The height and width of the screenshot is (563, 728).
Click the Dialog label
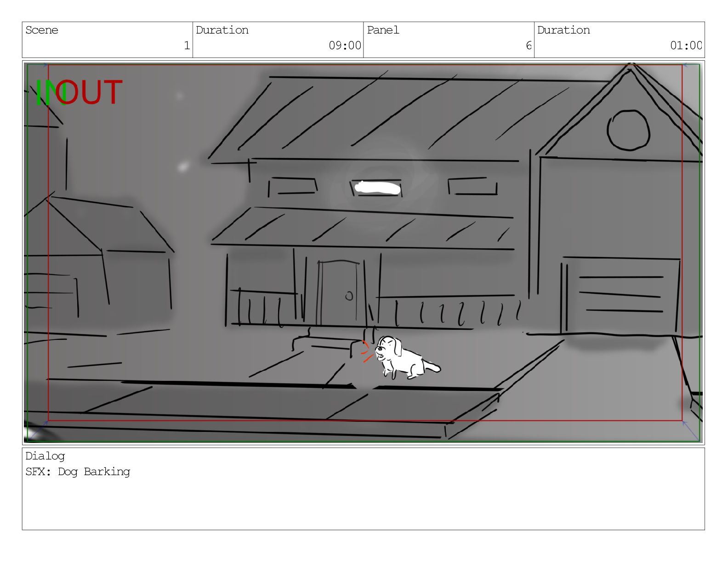[45, 456]
